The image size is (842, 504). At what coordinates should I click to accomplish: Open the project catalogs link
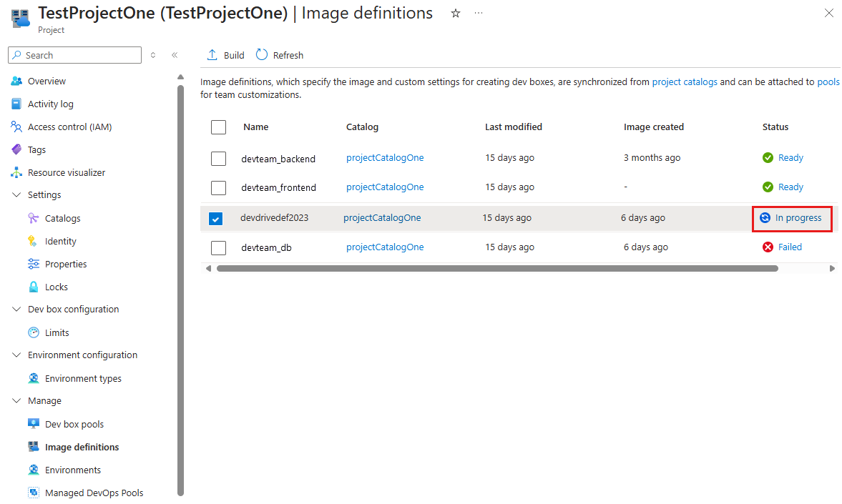[684, 82]
